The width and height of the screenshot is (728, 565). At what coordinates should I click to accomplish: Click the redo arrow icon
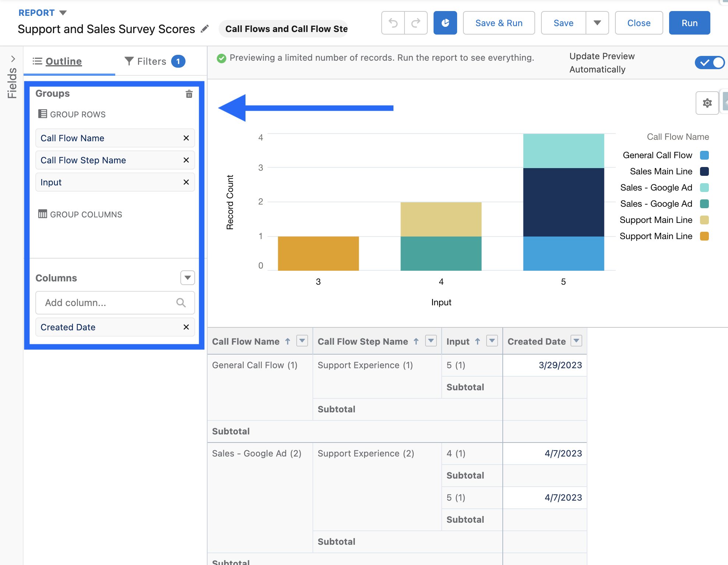click(416, 23)
